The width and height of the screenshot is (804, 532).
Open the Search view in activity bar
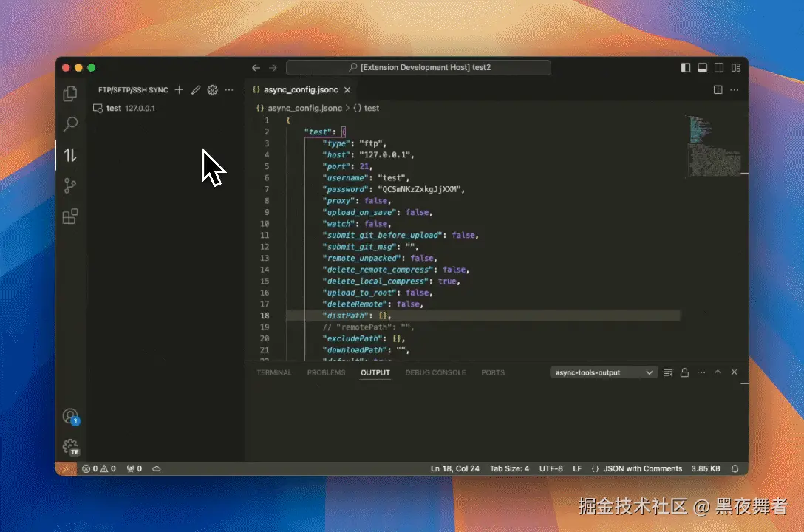pos(70,124)
